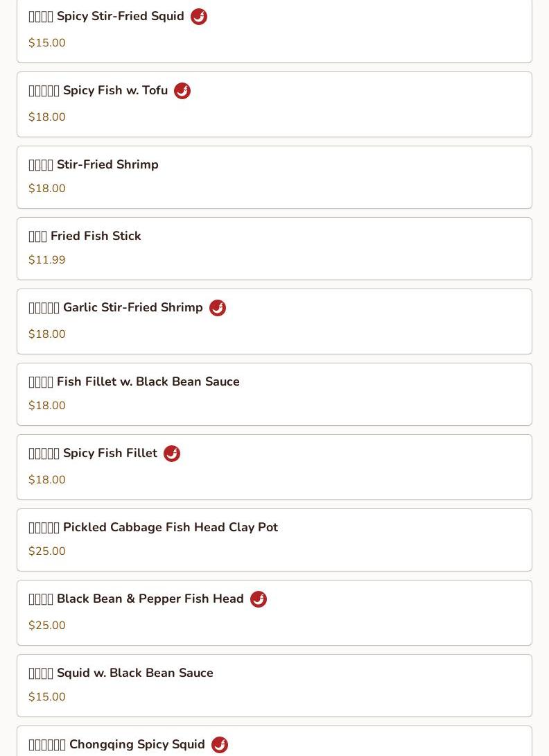Click $25.00 price under Pickled Cabbage Fish Head
The image size is (549, 756).
[47, 551]
